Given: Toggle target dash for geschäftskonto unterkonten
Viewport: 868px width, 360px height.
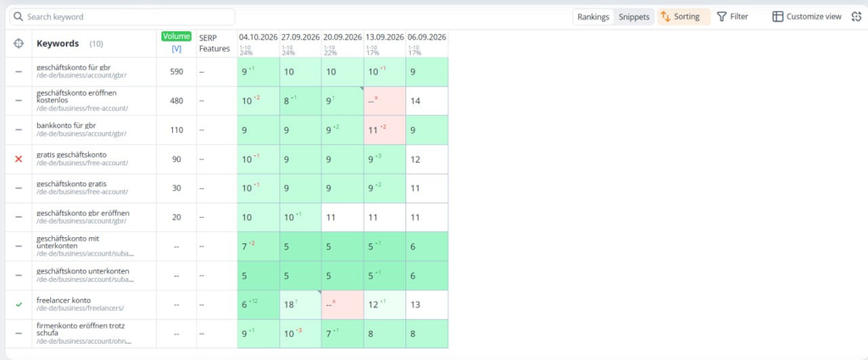Looking at the screenshot, I should coord(19,275).
